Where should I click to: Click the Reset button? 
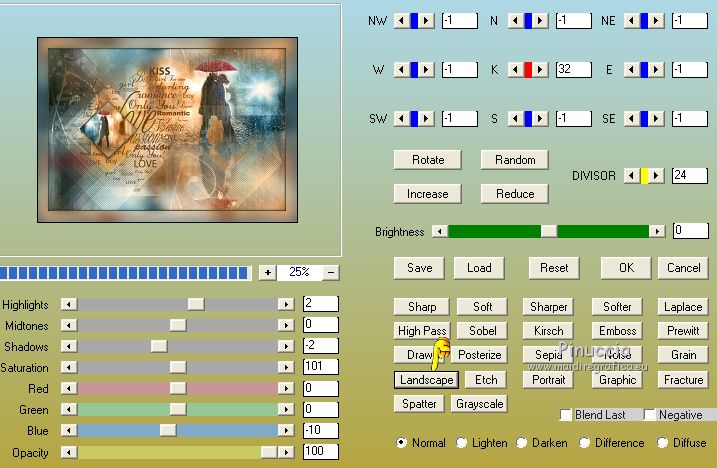pos(554,268)
